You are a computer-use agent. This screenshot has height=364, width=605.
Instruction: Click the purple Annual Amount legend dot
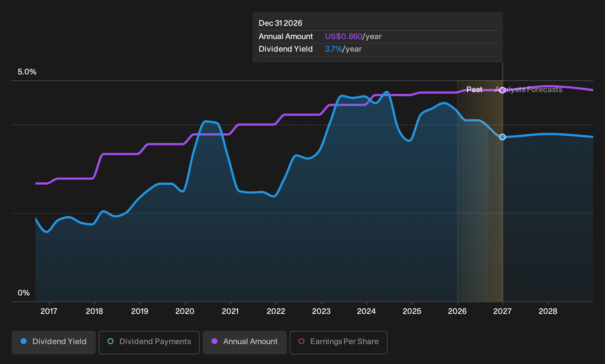(214, 342)
